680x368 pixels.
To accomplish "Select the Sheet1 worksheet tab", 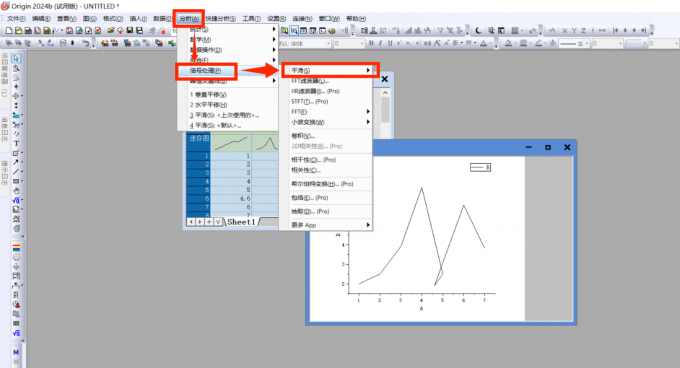I will click(242, 222).
